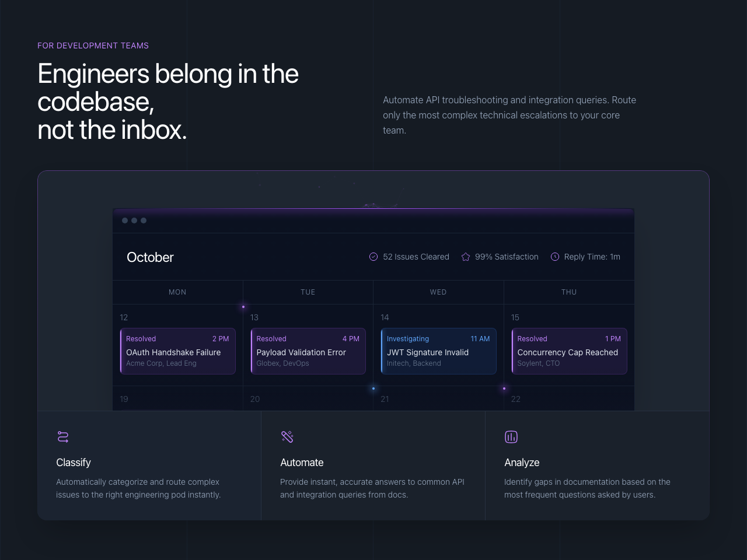Click the October month title

point(150,257)
